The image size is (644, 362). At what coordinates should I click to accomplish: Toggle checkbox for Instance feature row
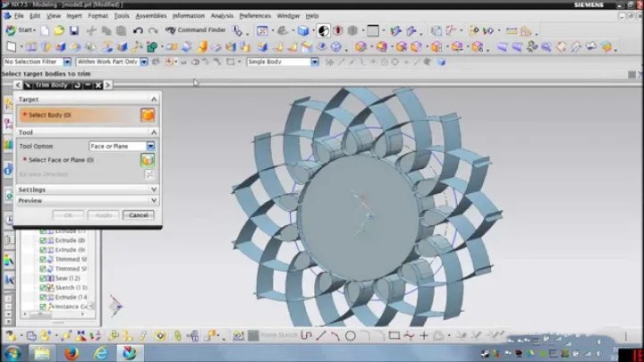coord(43,307)
